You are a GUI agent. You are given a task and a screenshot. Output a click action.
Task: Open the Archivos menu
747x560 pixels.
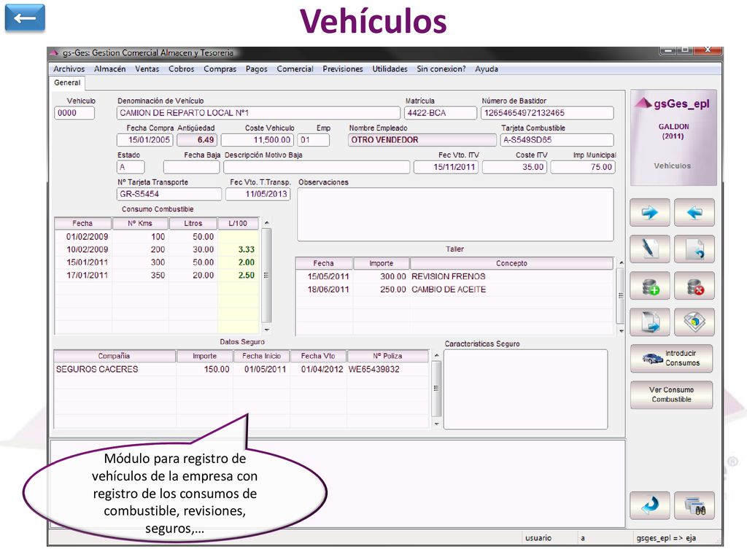(69, 69)
